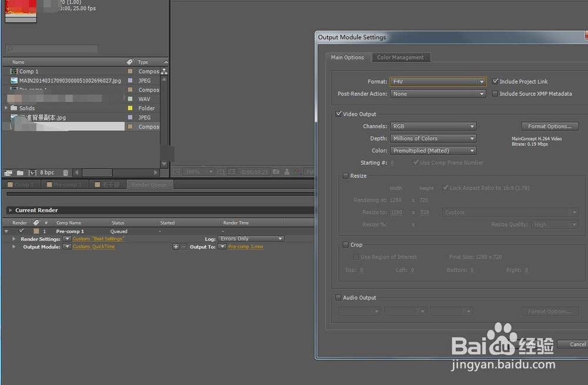The width and height of the screenshot is (588, 385).
Task: Click the MAIN2014 jpg file thumbnail icon
Action: pos(14,81)
